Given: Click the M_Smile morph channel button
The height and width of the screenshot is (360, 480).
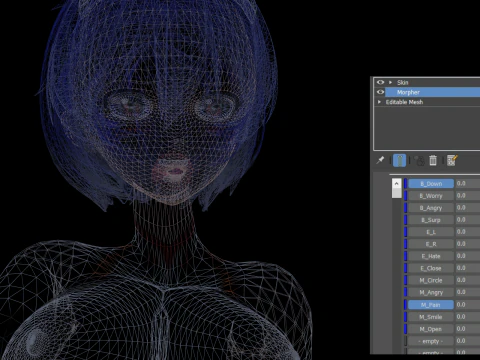Looking at the screenshot, I should click(431, 317).
